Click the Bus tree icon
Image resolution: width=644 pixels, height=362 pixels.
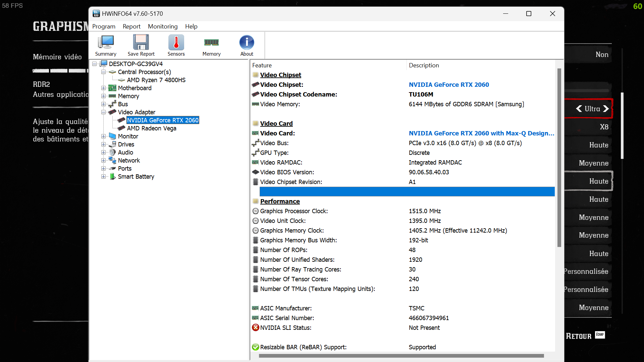112,104
